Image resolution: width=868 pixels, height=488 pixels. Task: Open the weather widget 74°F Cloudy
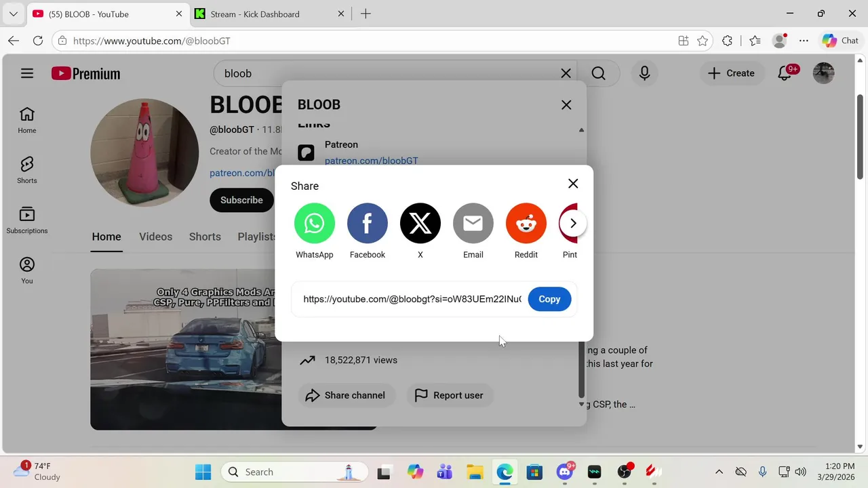click(38, 471)
